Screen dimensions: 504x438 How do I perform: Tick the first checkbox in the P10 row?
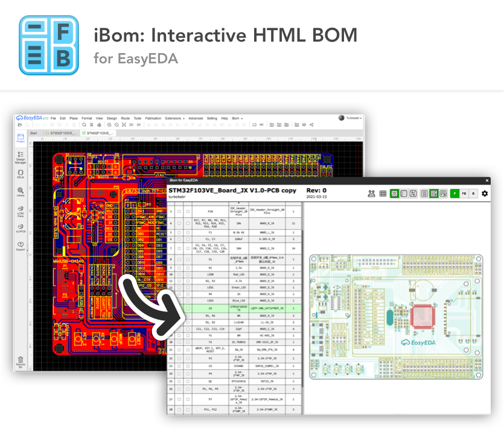click(179, 211)
